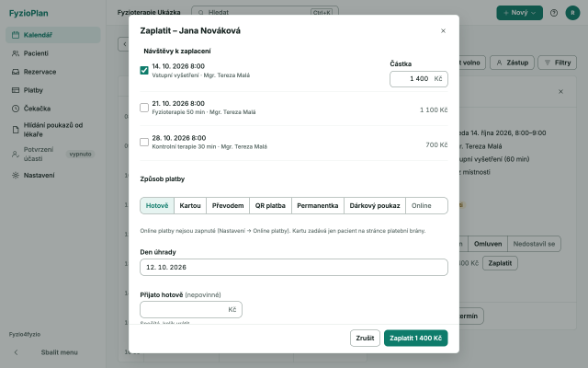Open Nastavení in the sidebar
Screen dimensions: 588x368
click(x=53, y=176)
